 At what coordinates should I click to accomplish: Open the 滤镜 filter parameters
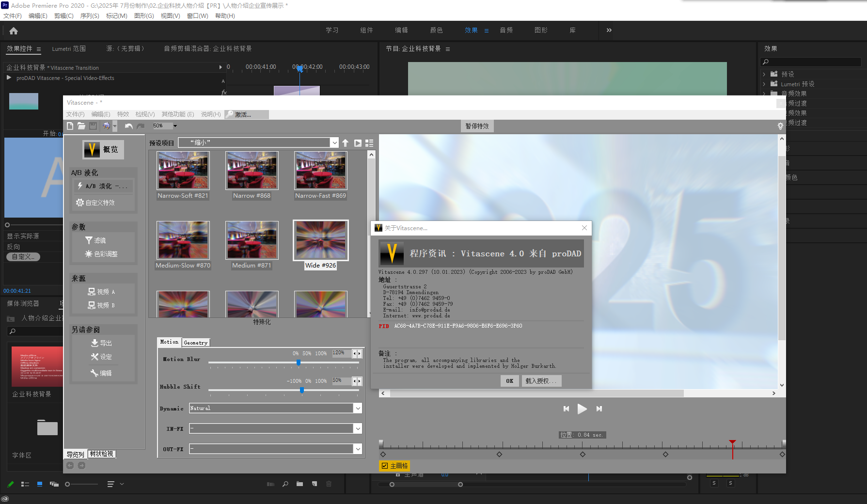[x=95, y=240]
